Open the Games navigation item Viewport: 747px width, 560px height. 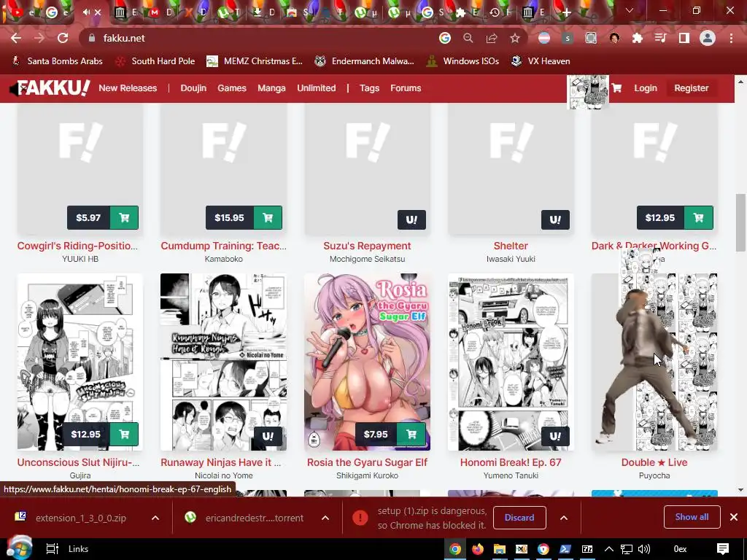point(232,88)
